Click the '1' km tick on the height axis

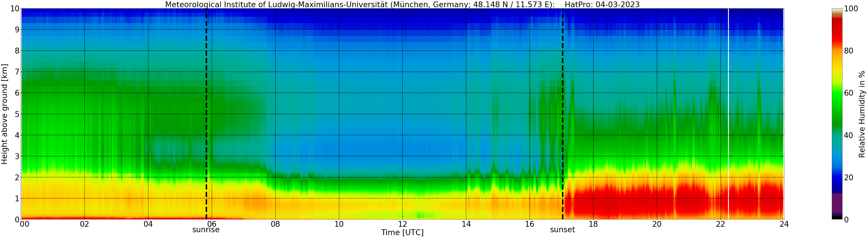pyautogui.click(x=17, y=198)
